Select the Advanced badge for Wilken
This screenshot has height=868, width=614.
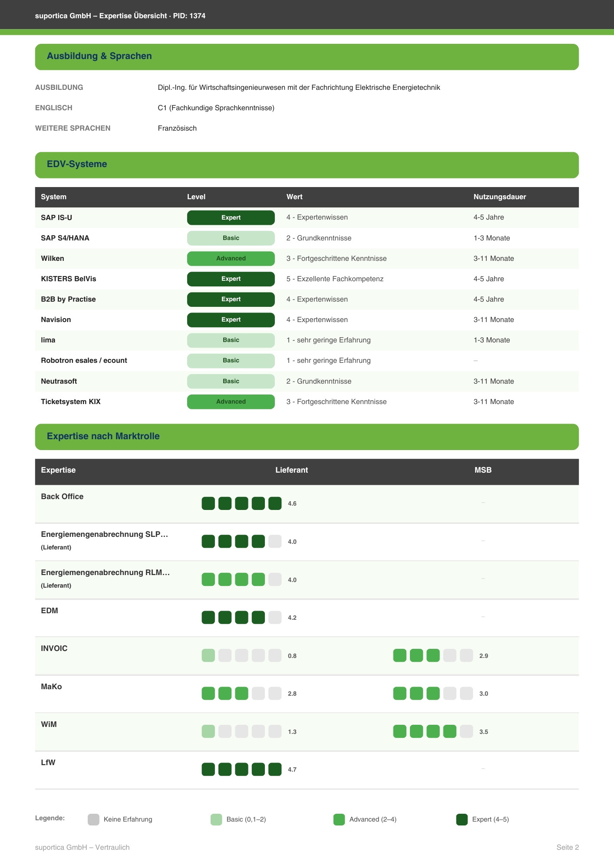(x=231, y=258)
